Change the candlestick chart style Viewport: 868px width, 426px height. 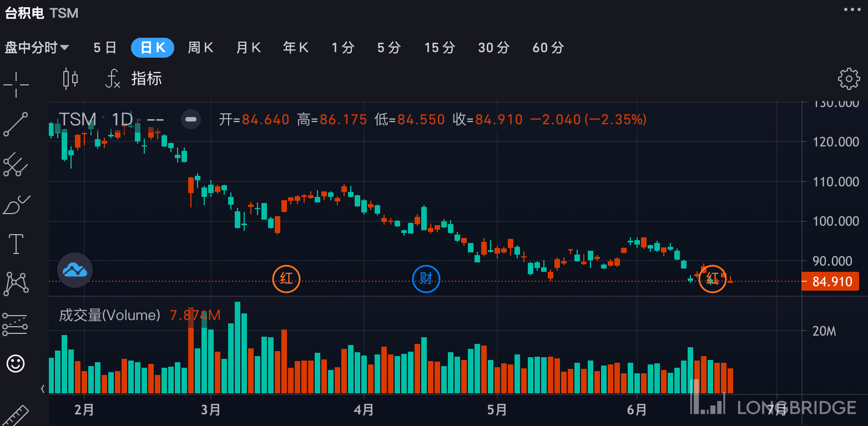pyautogui.click(x=70, y=79)
